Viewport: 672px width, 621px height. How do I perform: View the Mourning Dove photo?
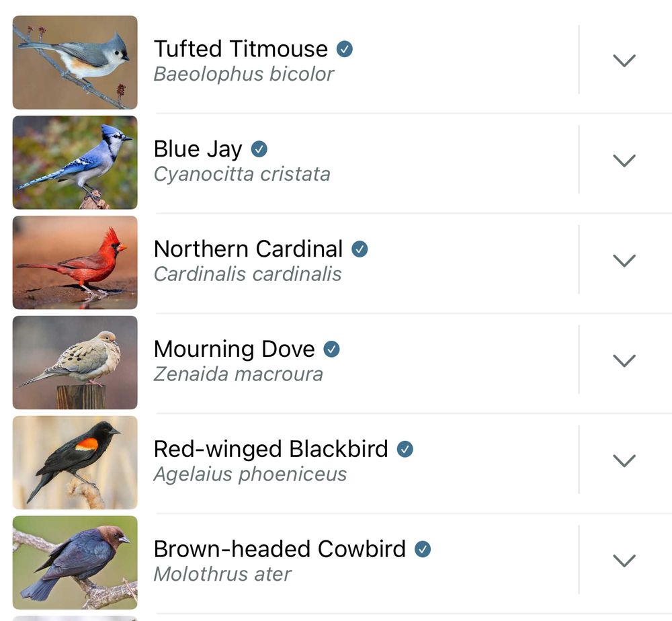pyautogui.click(x=75, y=362)
